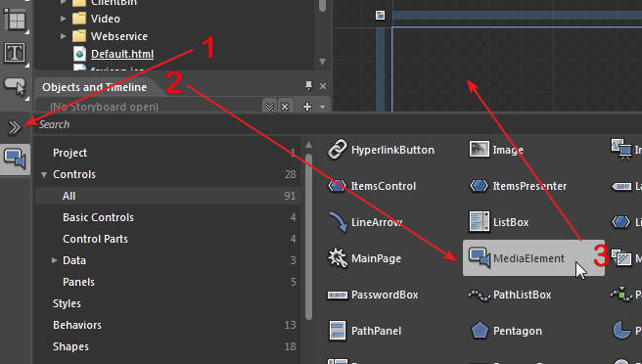Open the Default.html file
Screen dimensions: 642x364
point(122,54)
